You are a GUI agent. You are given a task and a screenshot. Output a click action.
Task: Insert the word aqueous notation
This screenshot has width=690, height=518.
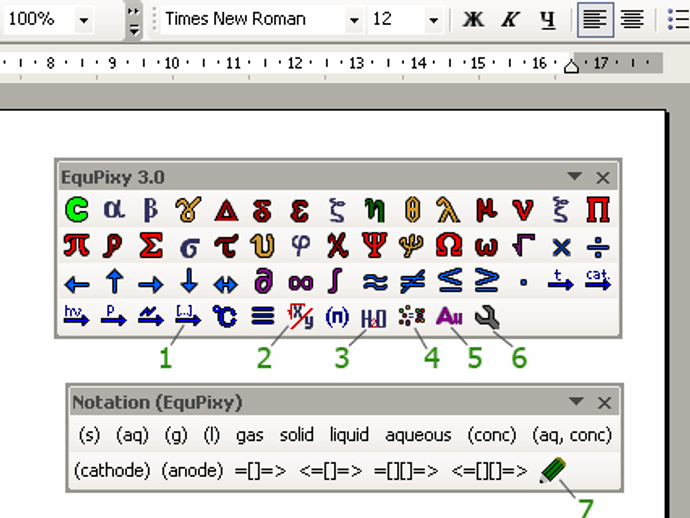point(418,435)
